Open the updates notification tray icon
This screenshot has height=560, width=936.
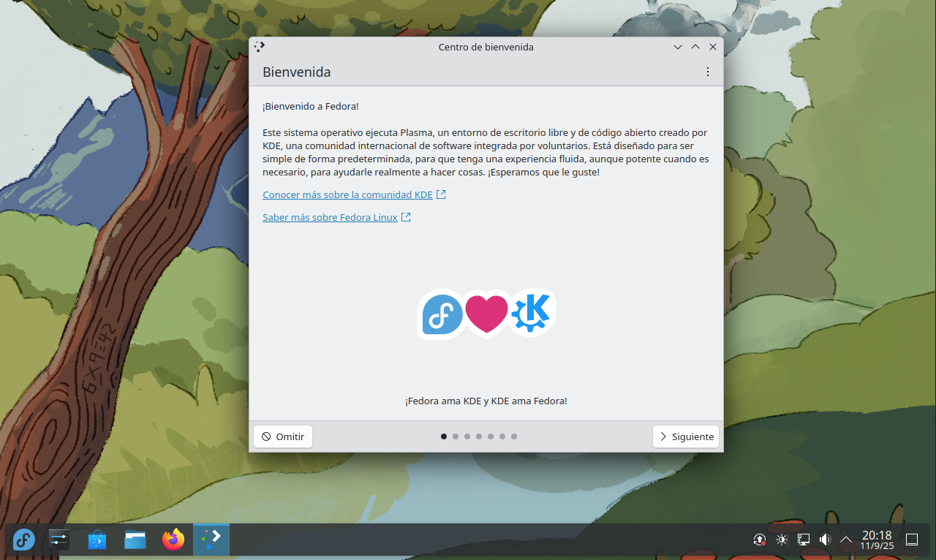[x=760, y=540]
